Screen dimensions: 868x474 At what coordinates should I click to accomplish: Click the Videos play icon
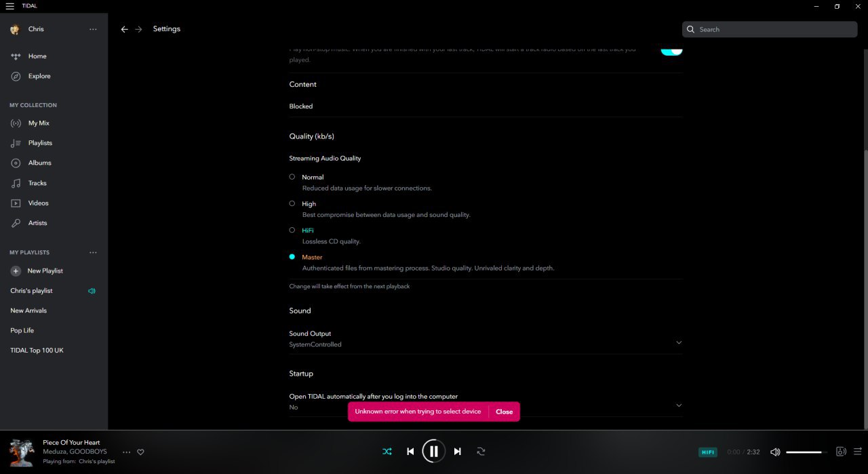tap(16, 203)
